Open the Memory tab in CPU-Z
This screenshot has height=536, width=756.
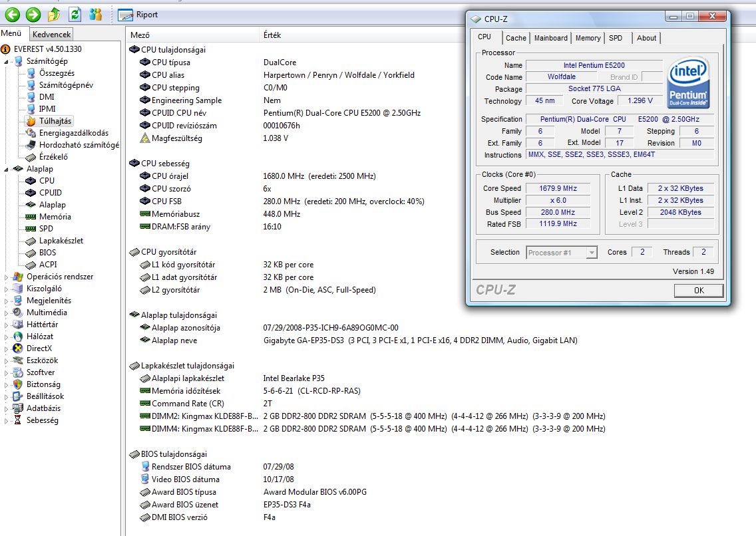(x=588, y=38)
